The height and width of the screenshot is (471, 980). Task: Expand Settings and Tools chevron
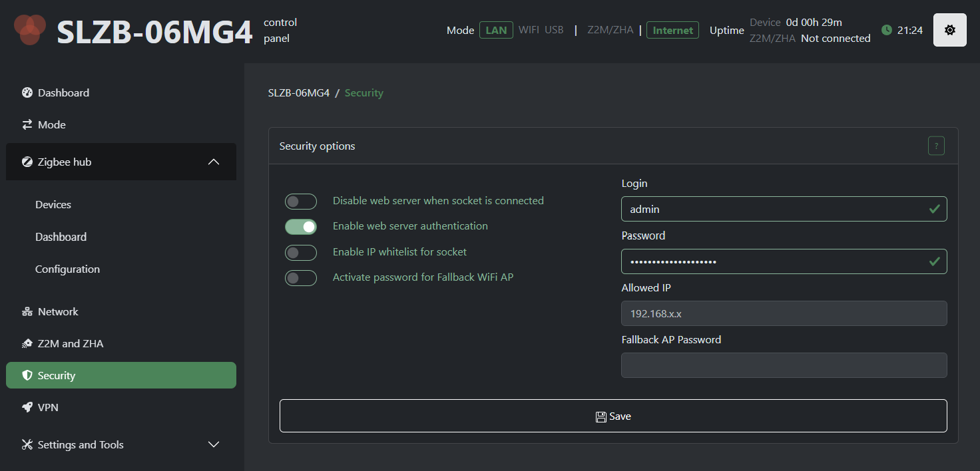click(x=214, y=444)
